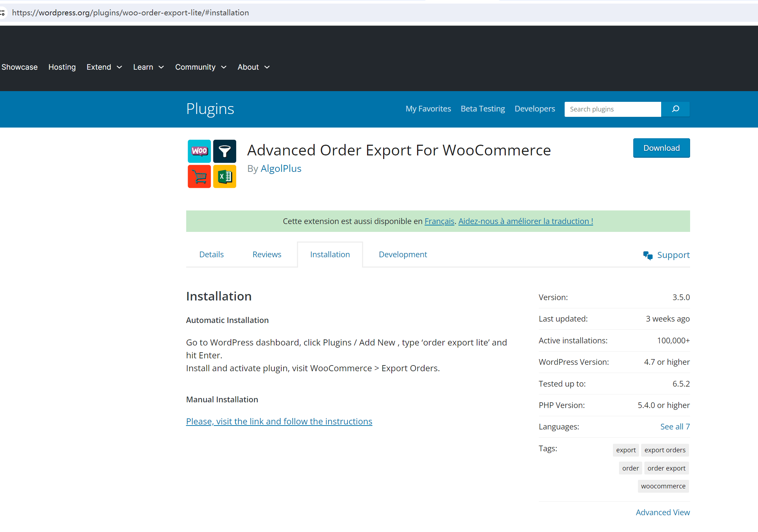758x532 pixels.
Task: Open the Community menu item
Action: click(195, 67)
